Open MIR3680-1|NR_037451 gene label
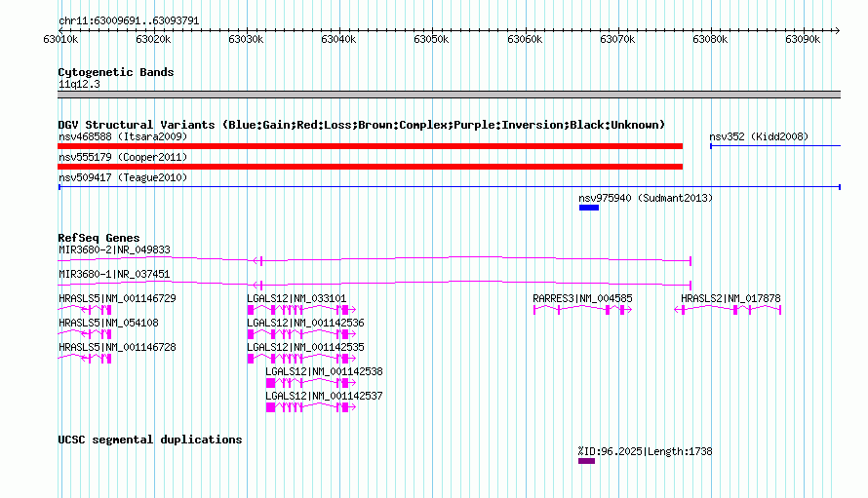Image resolution: width=868 pixels, height=498 pixels. tap(114, 274)
